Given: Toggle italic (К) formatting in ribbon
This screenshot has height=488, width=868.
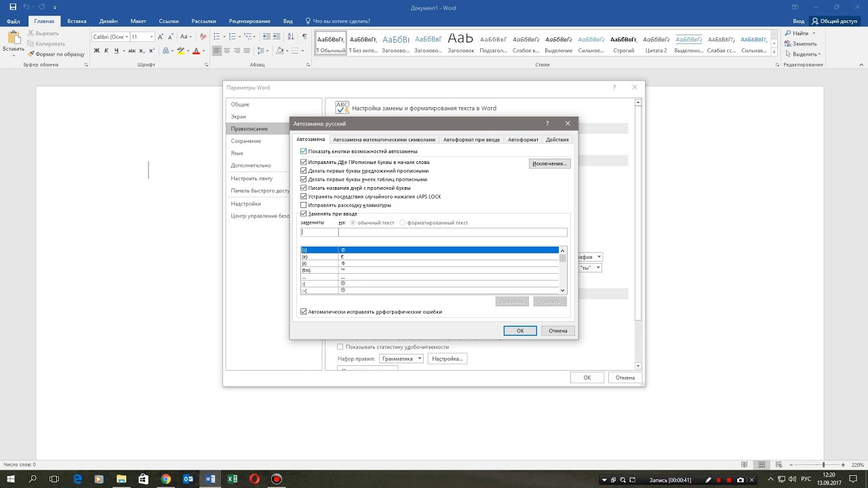Looking at the screenshot, I should tap(106, 51).
